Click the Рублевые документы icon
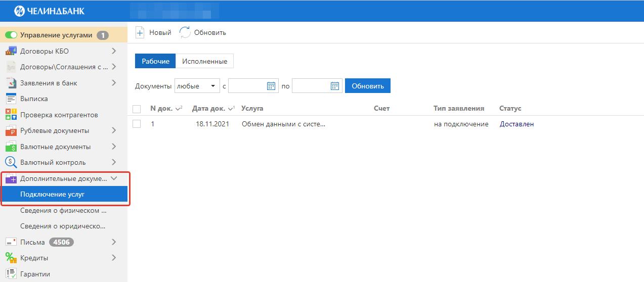The height and width of the screenshot is (282, 644). click(11, 130)
